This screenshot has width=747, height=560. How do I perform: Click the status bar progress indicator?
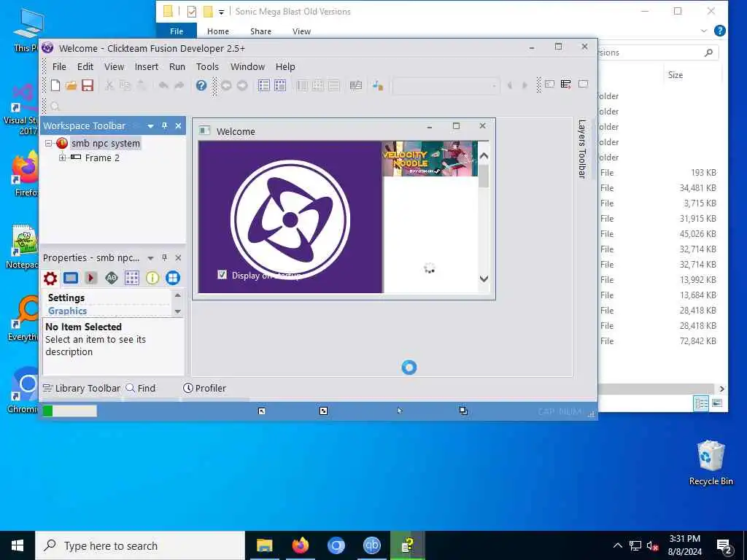pyautogui.click(x=69, y=411)
